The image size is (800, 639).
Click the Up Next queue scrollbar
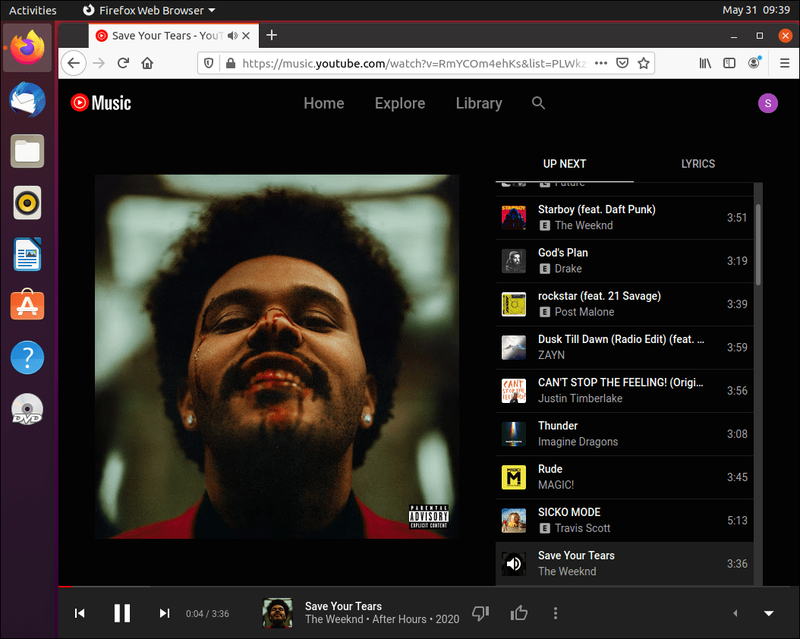pyautogui.click(x=758, y=244)
